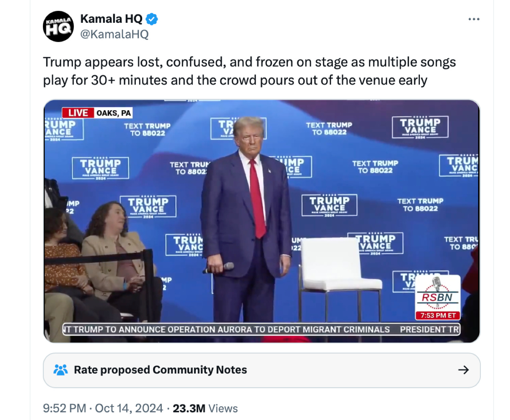Visit the @KamalaHQ handle

115,34
